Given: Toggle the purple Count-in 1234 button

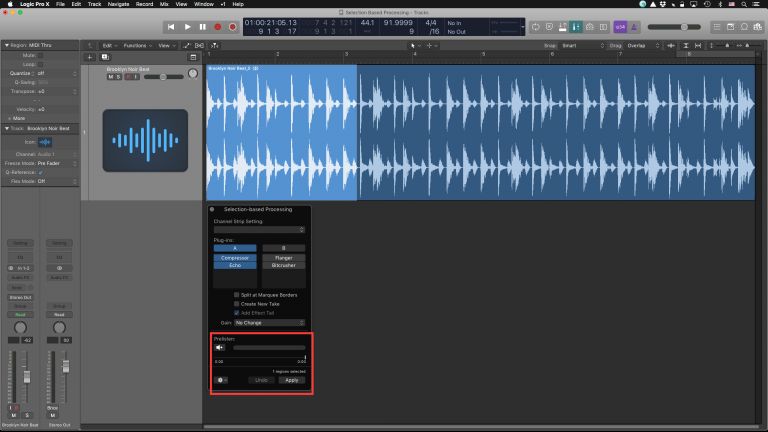Looking at the screenshot, I should [620, 27].
